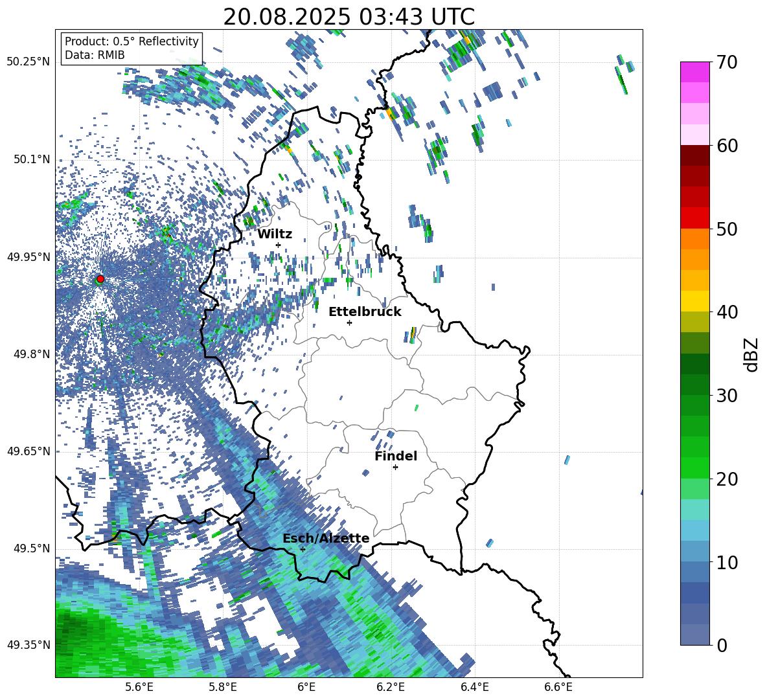Click the 'Findel' city label

click(396, 456)
